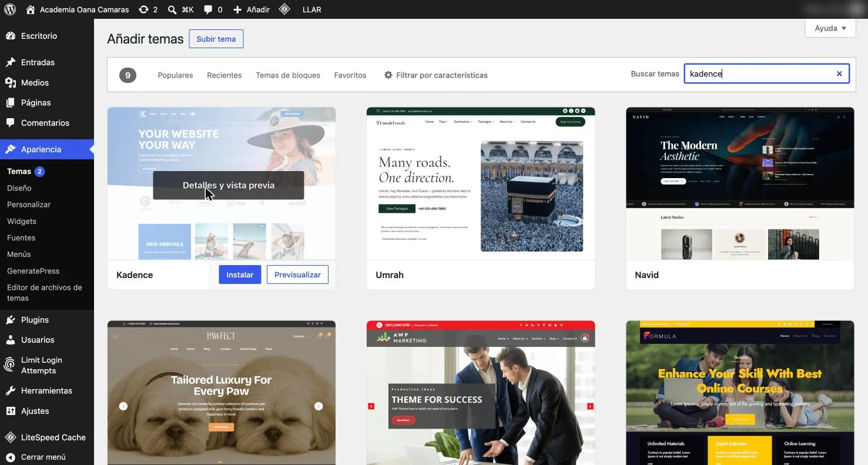Select the Recientes tab
Viewport: 868px width, 465px height.
[224, 75]
